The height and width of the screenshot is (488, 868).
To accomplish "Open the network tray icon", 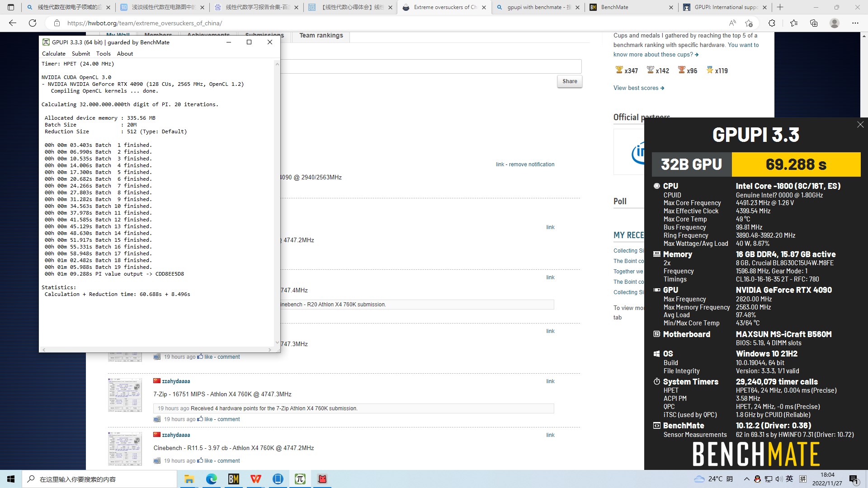I will (769, 479).
